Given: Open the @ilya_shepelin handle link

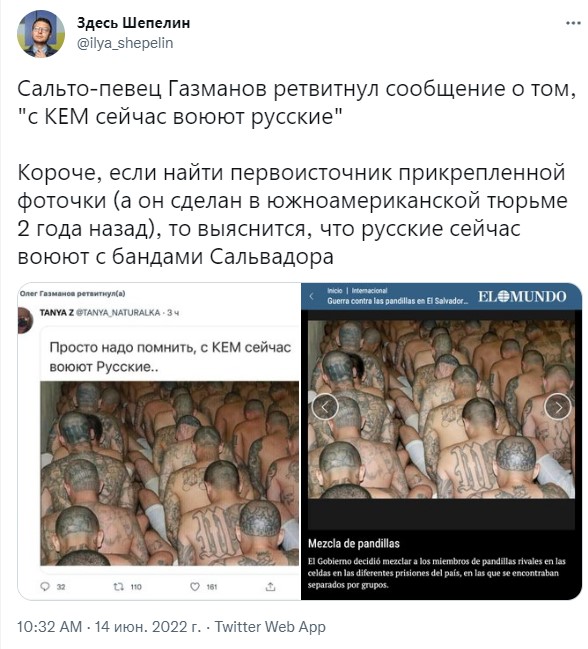Looking at the screenshot, I should click(x=125, y=43).
